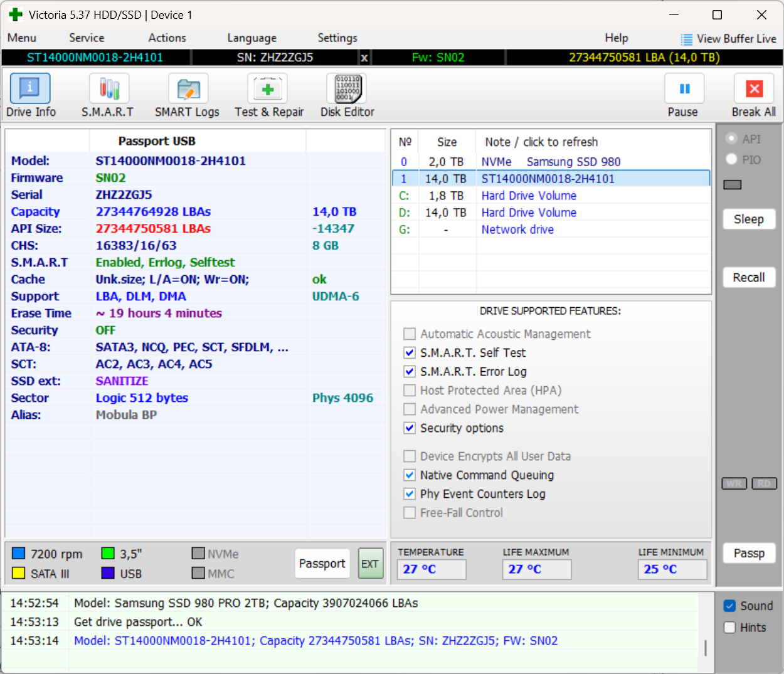
Task: Click the LIFE MINIMUM 25 °C field
Action: pyautogui.click(x=672, y=569)
